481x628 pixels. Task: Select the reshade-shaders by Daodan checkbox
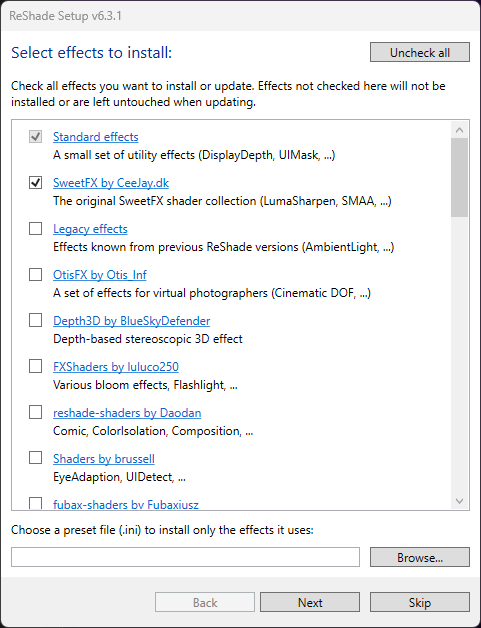pos(36,413)
